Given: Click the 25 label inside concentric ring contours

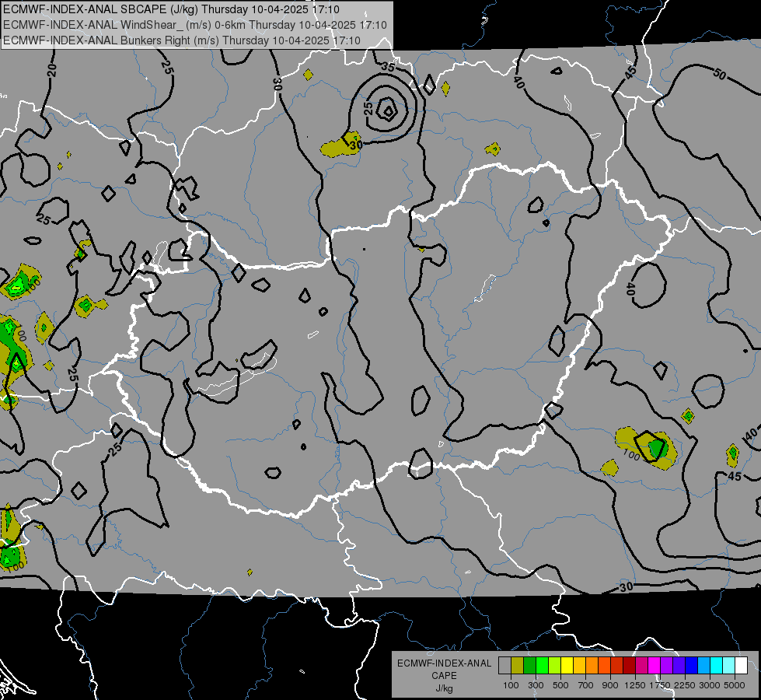Looking at the screenshot, I should [368, 108].
